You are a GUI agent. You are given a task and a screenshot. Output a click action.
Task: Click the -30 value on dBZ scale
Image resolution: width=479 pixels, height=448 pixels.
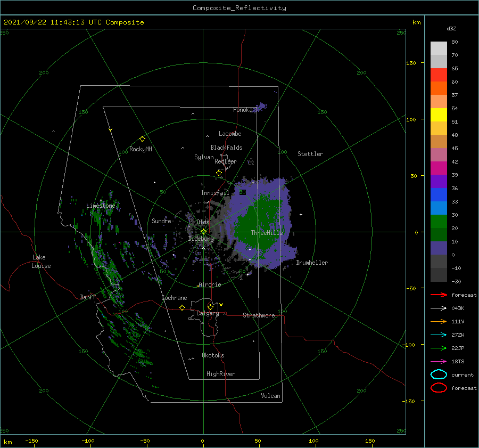(456, 282)
